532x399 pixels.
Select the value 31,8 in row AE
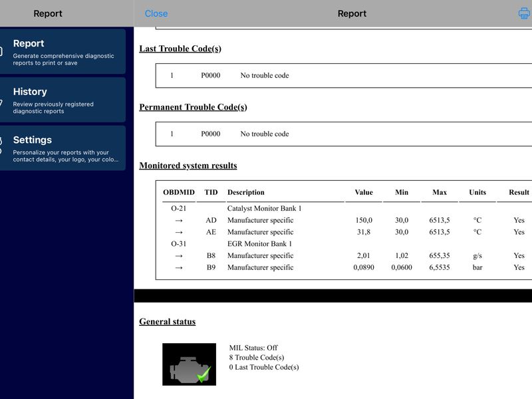[x=364, y=232]
